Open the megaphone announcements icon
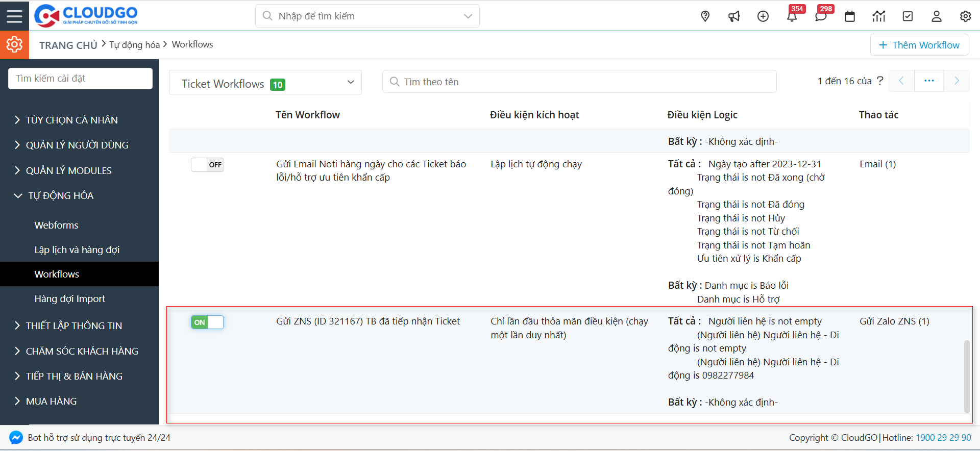The image size is (980, 451). pos(734,16)
